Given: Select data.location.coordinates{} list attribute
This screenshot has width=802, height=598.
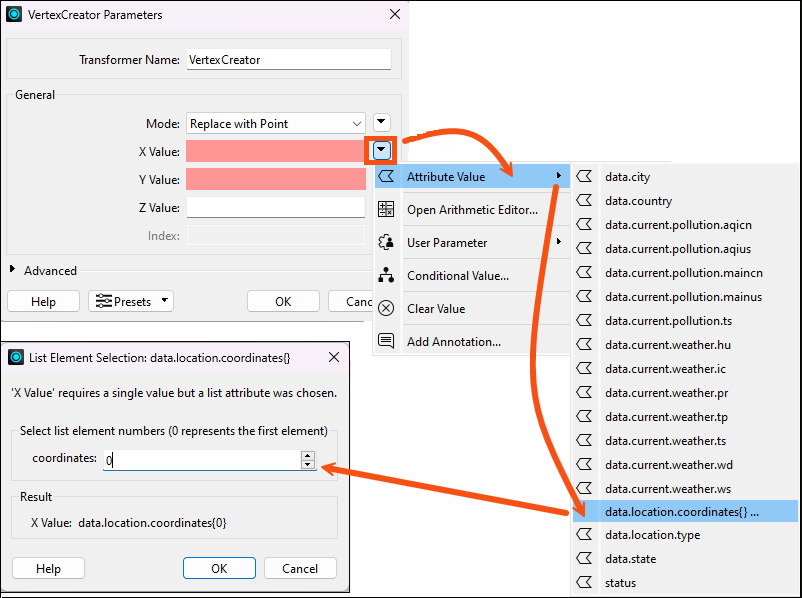Looking at the screenshot, I should pyautogui.click(x=682, y=511).
